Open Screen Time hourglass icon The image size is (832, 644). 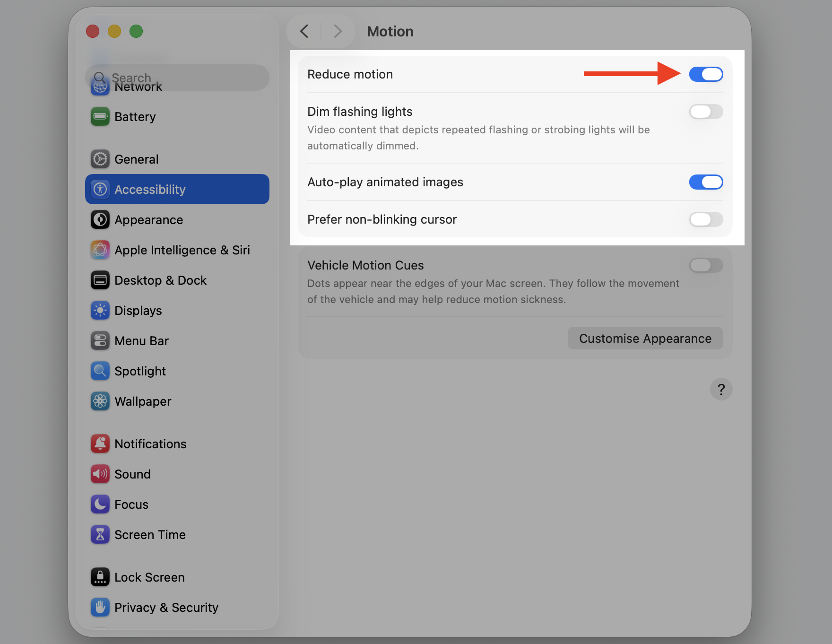pos(100,534)
